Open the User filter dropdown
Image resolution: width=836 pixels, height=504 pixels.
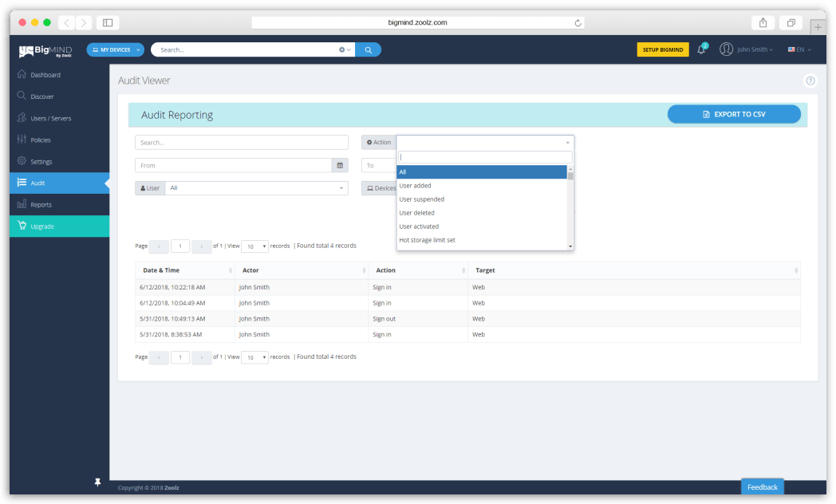256,188
